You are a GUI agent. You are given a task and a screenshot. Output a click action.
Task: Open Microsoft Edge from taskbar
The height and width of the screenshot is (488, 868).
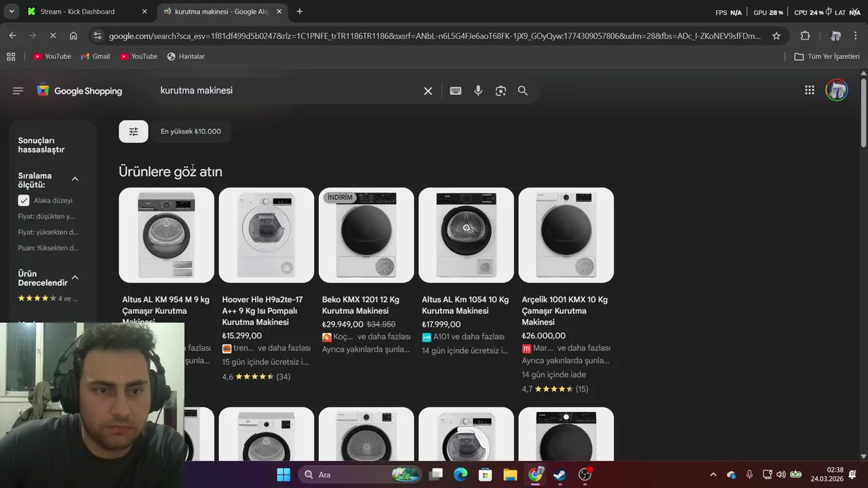[x=460, y=474]
